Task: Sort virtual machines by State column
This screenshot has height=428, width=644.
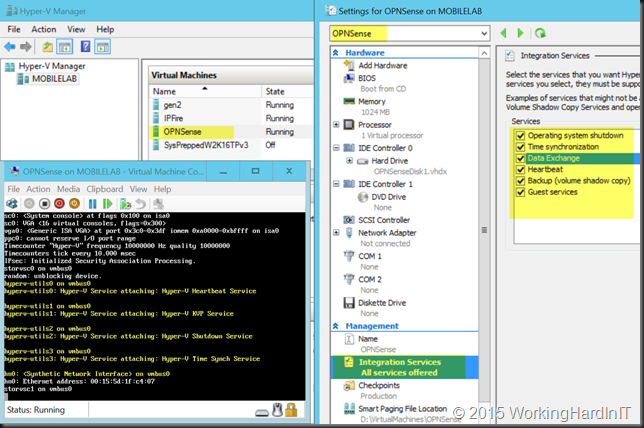Action: (288, 91)
